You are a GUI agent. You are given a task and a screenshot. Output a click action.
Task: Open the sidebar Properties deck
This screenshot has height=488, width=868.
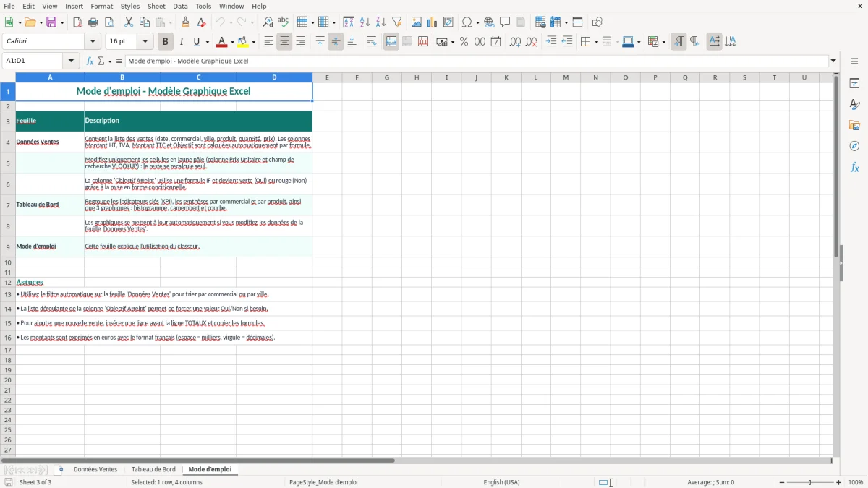pos(854,84)
